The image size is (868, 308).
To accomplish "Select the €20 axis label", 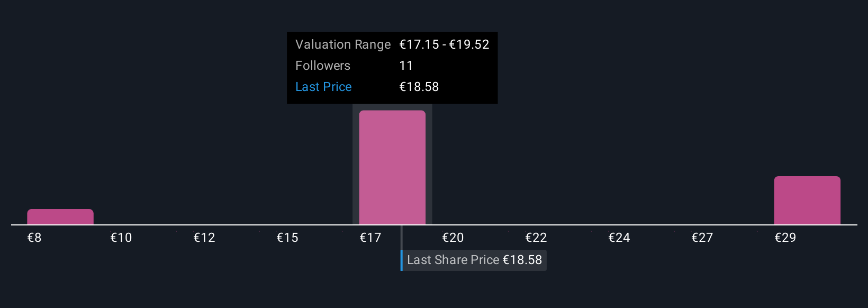I will click(x=453, y=238).
